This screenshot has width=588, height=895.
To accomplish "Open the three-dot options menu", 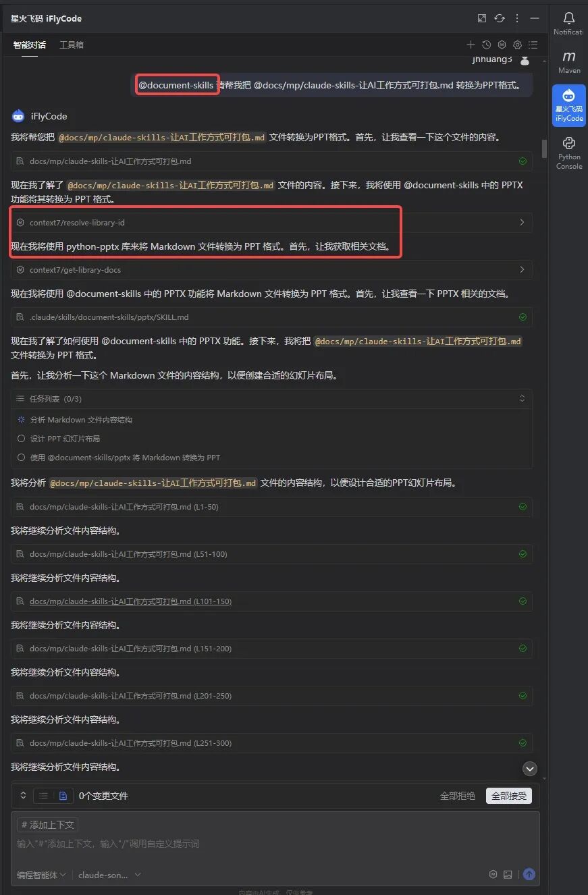I will coord(517,18).
